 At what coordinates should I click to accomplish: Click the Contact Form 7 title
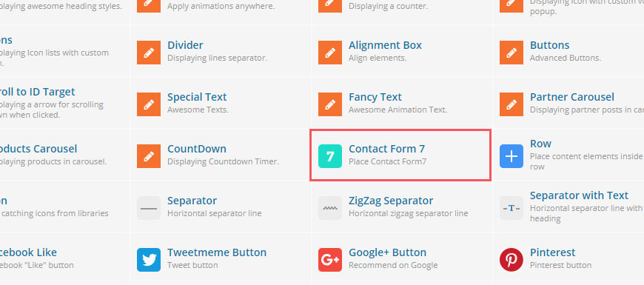tap(386, 149)
